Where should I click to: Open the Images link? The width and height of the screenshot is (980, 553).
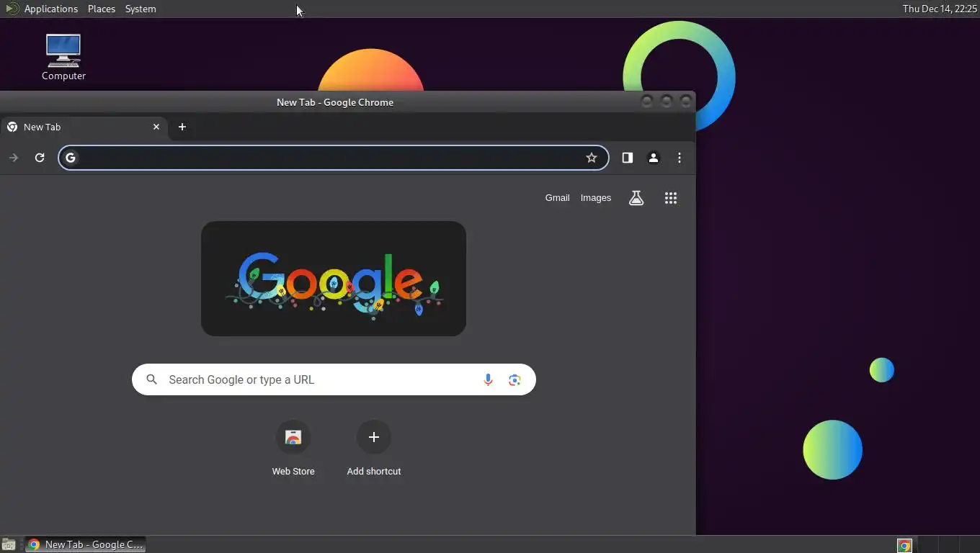pyautogui.click(x=596, y=198)
